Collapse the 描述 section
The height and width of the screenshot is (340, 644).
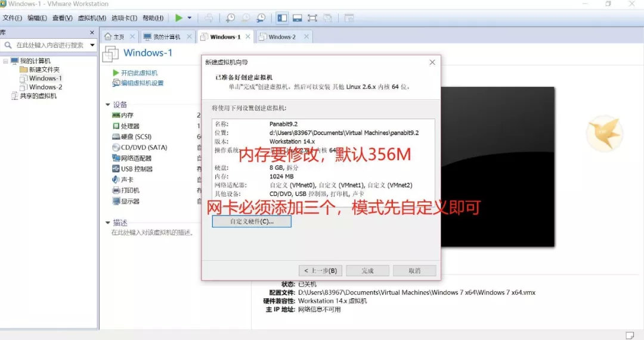tap(107, 223)
